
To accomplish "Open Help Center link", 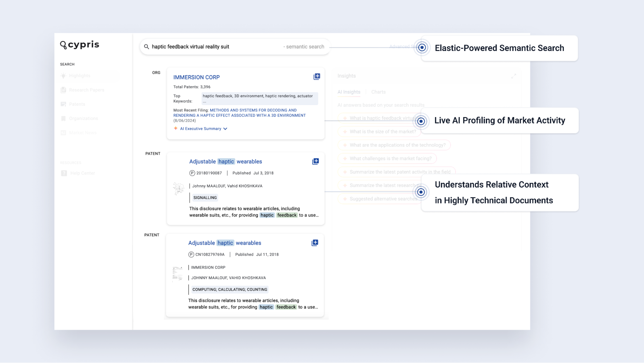I will pos(82,173).
